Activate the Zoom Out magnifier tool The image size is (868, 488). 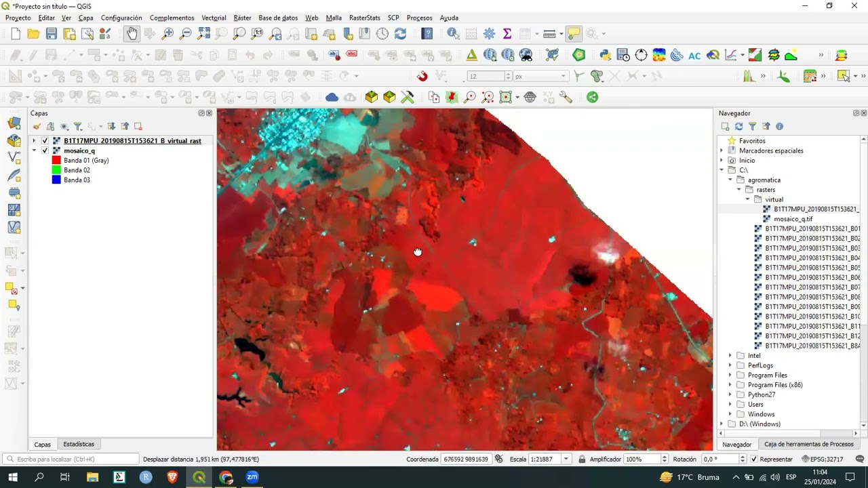point(185,34)
